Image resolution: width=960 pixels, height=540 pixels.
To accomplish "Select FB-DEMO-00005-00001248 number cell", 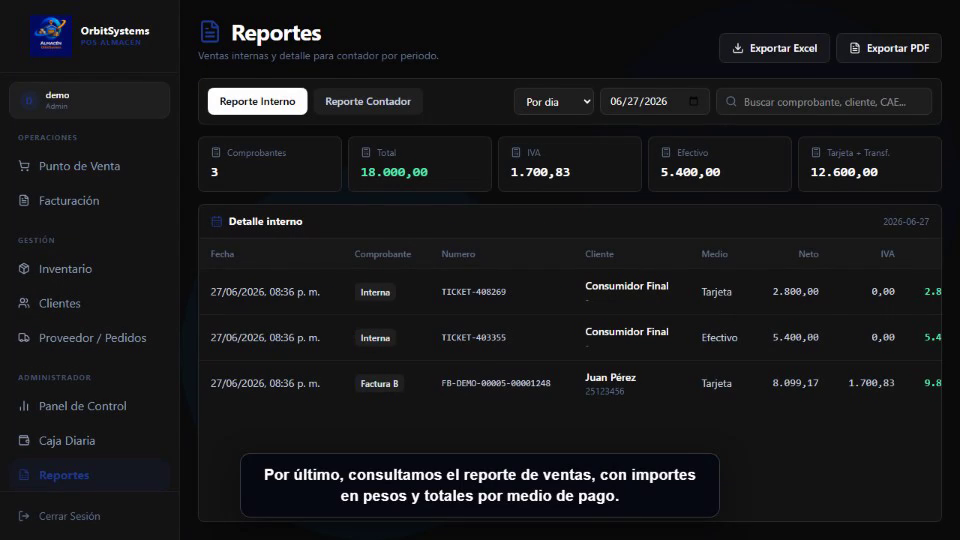I will point(496,383).
